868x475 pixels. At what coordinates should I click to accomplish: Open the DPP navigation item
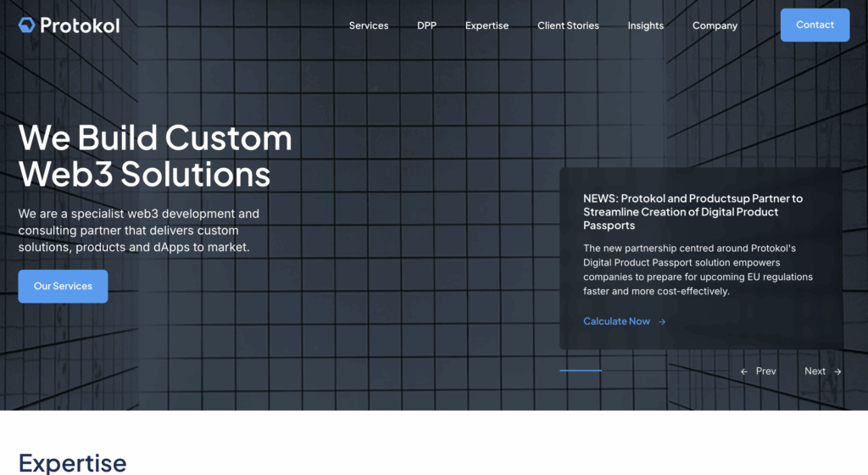click(427, 25)
